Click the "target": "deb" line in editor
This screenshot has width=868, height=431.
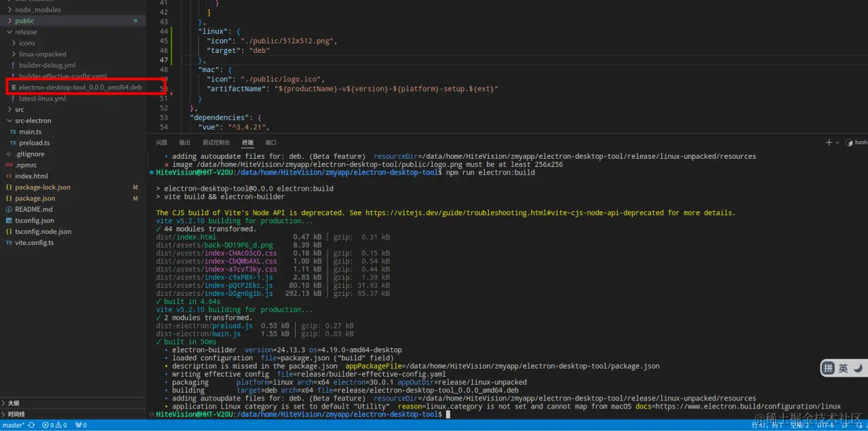[x=239, y=50]
